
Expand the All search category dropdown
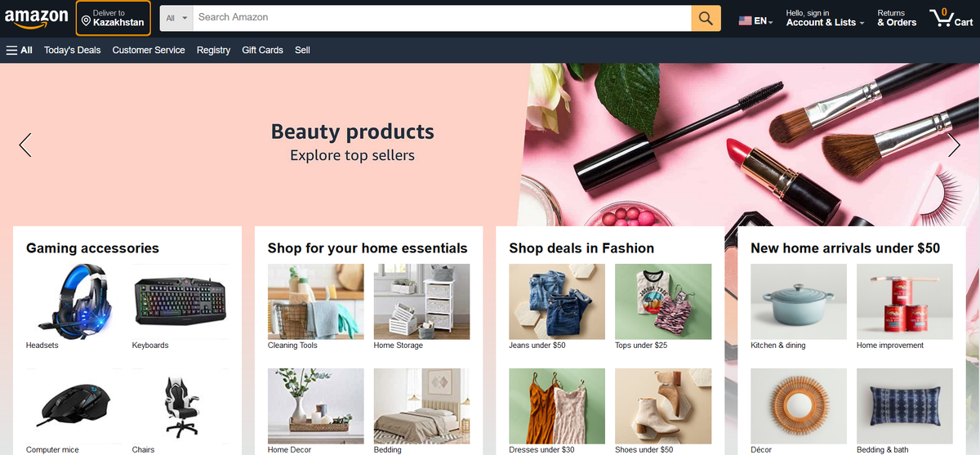pyautogui.click(x=176, y=18)
